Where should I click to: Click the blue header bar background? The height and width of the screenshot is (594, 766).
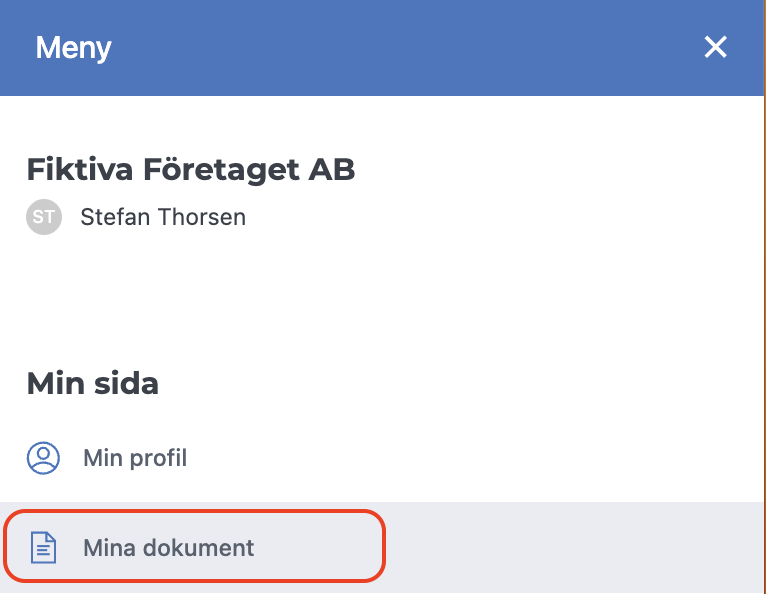[400, 47]
